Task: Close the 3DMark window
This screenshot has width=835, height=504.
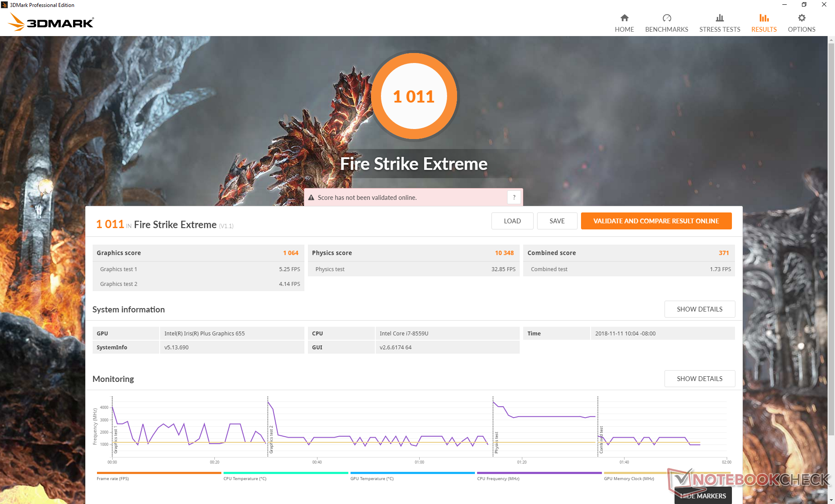Action: click(824, 5)
